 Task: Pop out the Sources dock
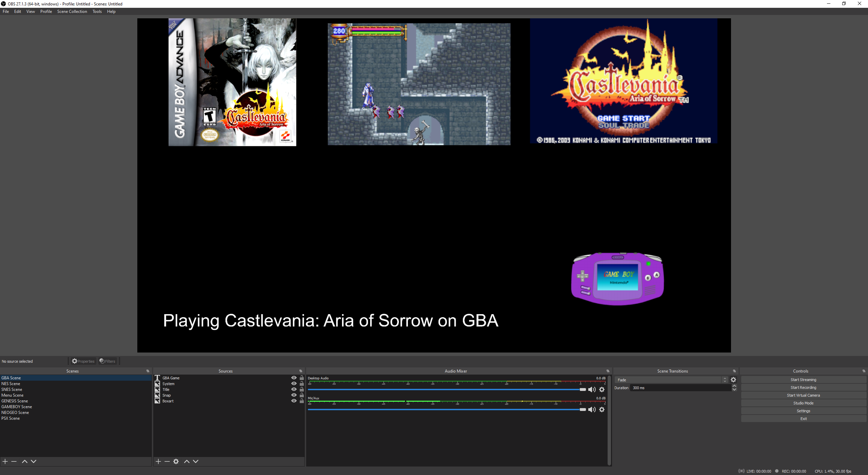pyautogui.click(x=301, y=371)
